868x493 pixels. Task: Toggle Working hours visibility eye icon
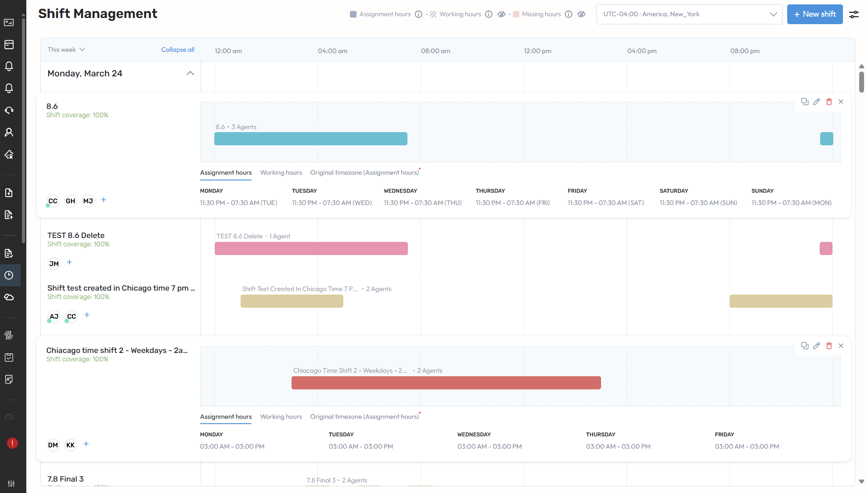501,14
